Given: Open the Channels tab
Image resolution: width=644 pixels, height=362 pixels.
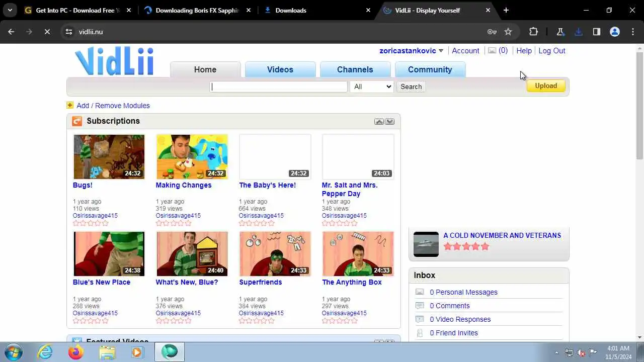Looking at the screenshot, I should point(355,69).
